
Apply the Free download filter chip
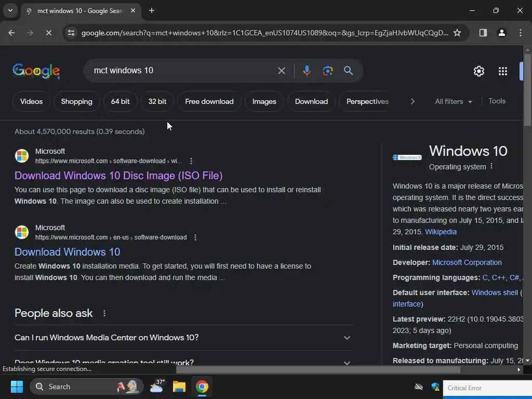click(209, 101)
